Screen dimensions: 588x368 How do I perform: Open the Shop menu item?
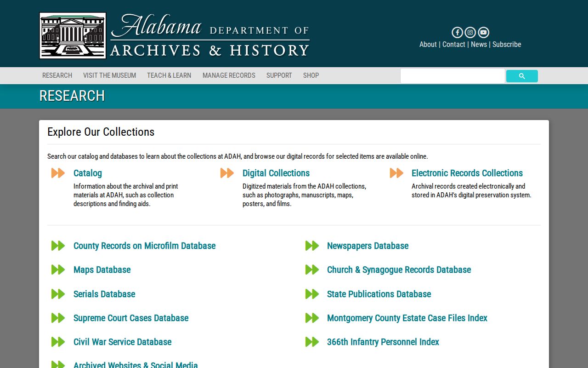[x=311, y=75]
